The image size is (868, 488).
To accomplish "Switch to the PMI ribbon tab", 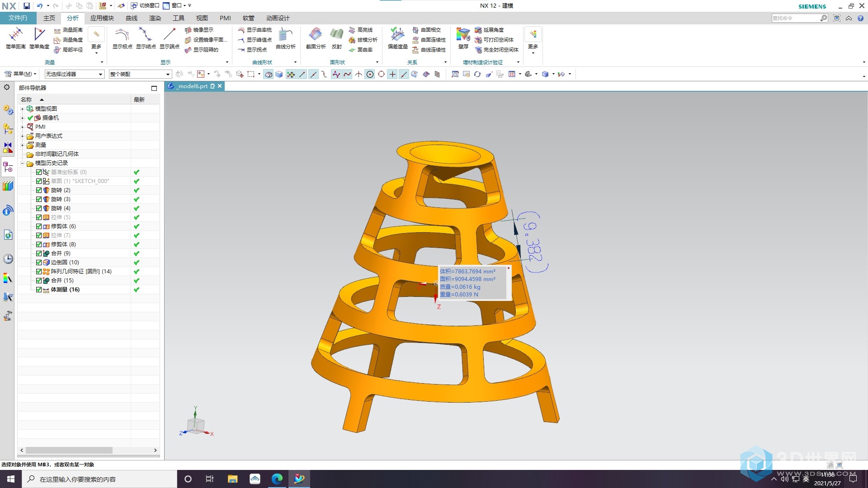I will click(225, 18).
